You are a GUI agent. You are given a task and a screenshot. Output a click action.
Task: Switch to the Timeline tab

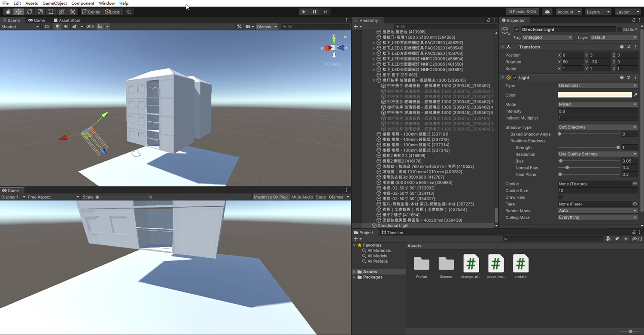392,232
